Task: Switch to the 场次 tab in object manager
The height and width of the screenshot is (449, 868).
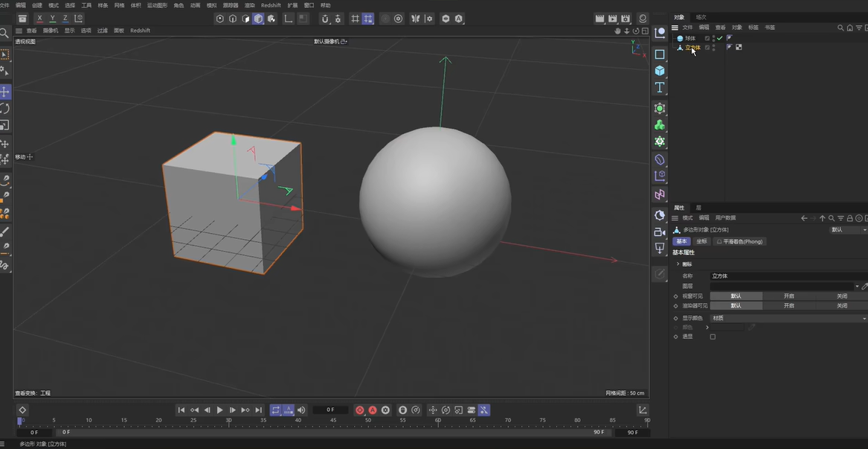Action: pos(700,16)
